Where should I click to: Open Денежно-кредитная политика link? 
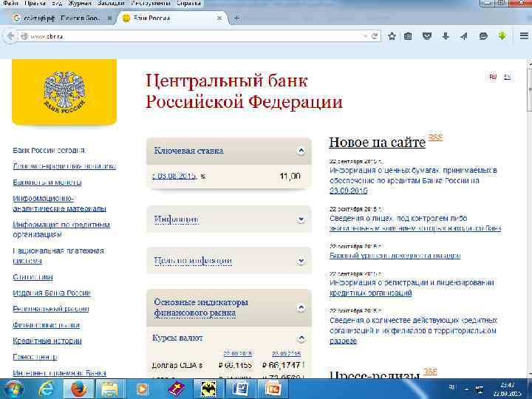pos(64,166)
